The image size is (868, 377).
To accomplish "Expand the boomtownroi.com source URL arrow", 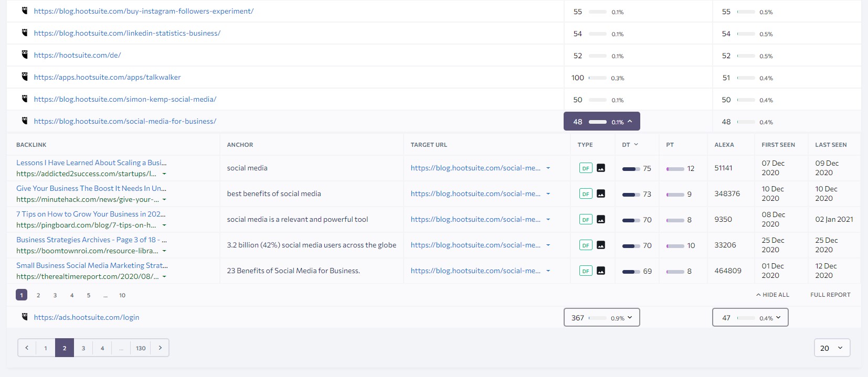I will (164, 251).
